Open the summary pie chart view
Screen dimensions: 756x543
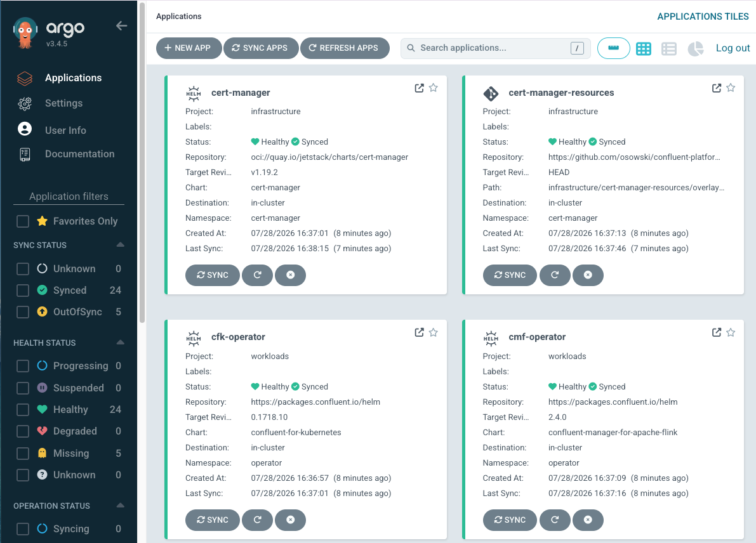pos(695,49)
